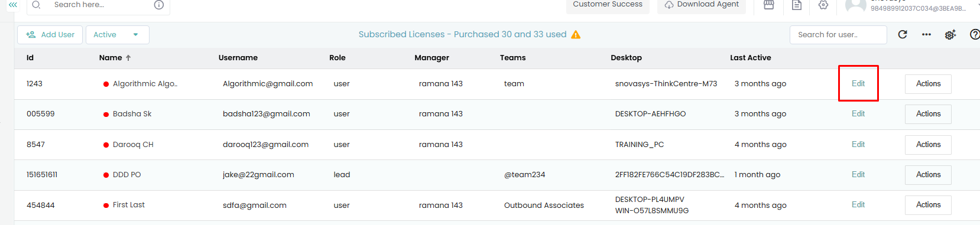
Task: Edit the First Last user row
Action: click(858, 204)
